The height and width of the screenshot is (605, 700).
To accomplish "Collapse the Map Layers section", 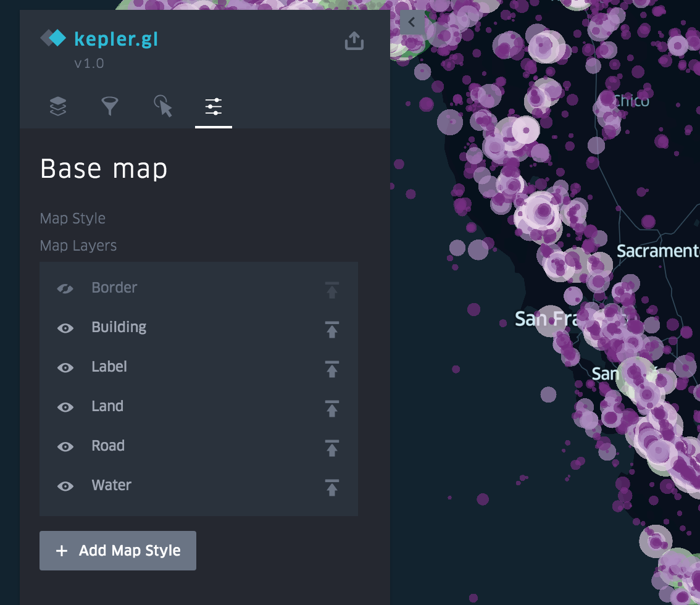I will point(78,245).
